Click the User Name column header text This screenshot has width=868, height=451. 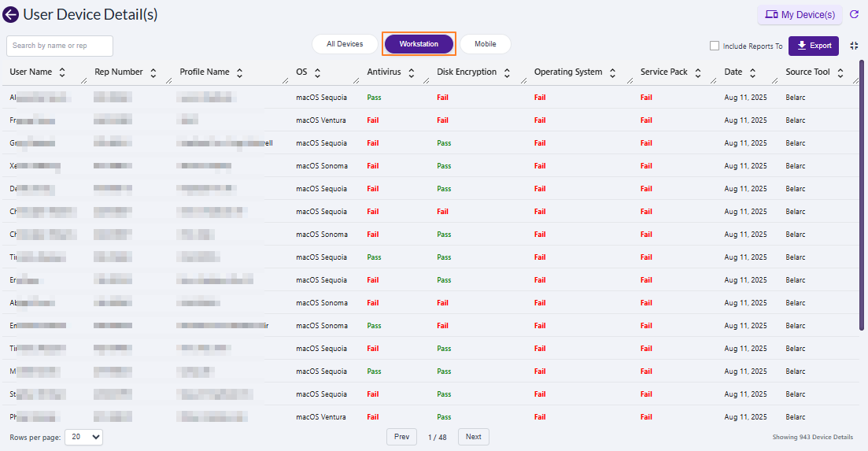[31, 72]
